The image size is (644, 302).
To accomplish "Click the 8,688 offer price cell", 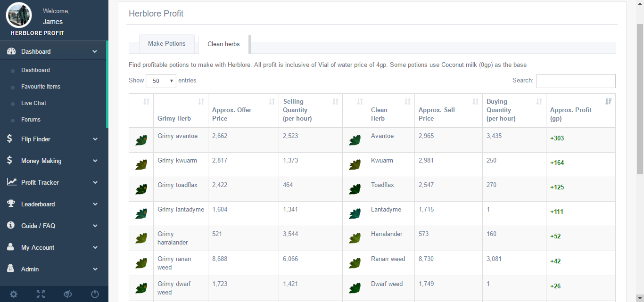I will click(244, 263).
